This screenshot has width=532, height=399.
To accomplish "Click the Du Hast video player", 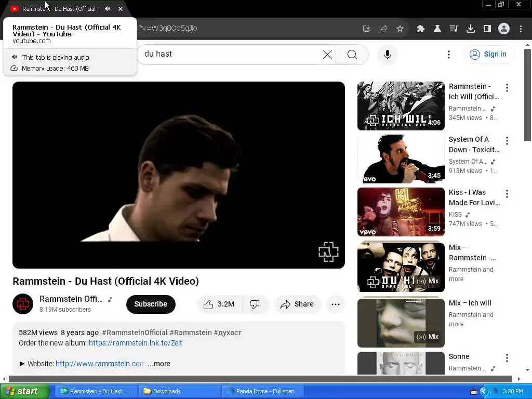I will tap(179, 175).
